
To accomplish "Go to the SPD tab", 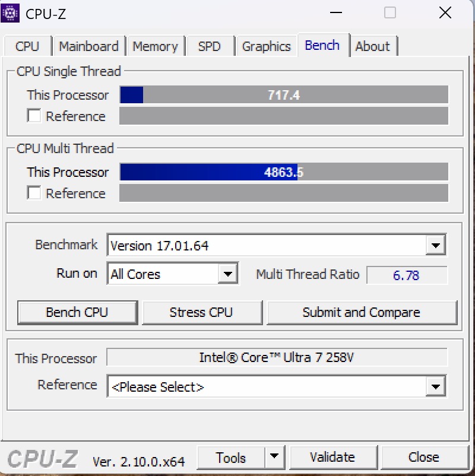I will coord(210,46).
